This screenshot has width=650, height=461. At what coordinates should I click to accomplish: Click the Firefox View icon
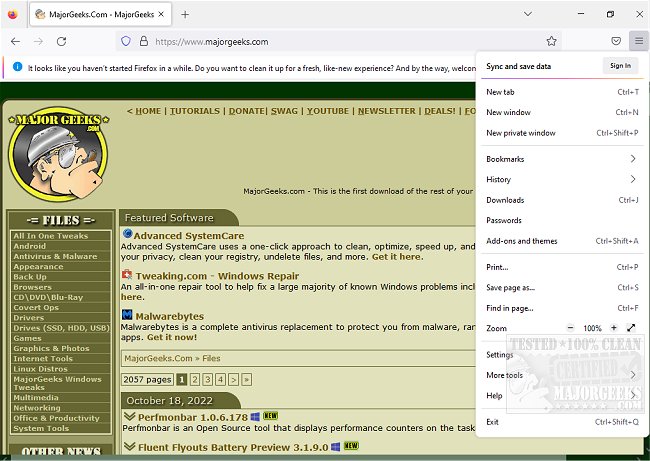point(13,15)
